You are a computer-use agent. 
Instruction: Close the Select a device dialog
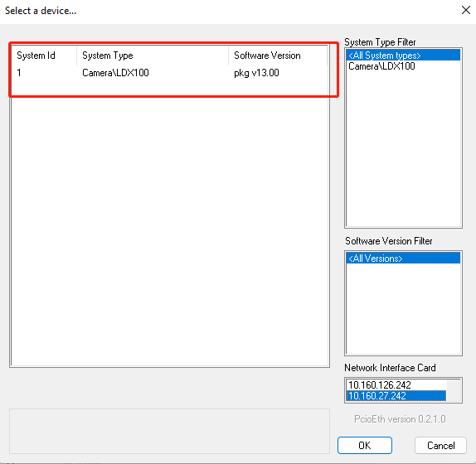coord(466,10)
